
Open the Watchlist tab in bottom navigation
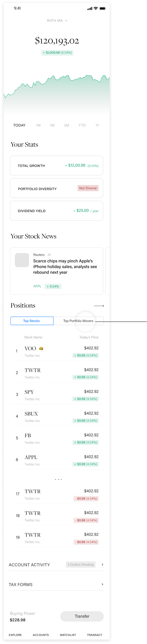click(68, 635)
